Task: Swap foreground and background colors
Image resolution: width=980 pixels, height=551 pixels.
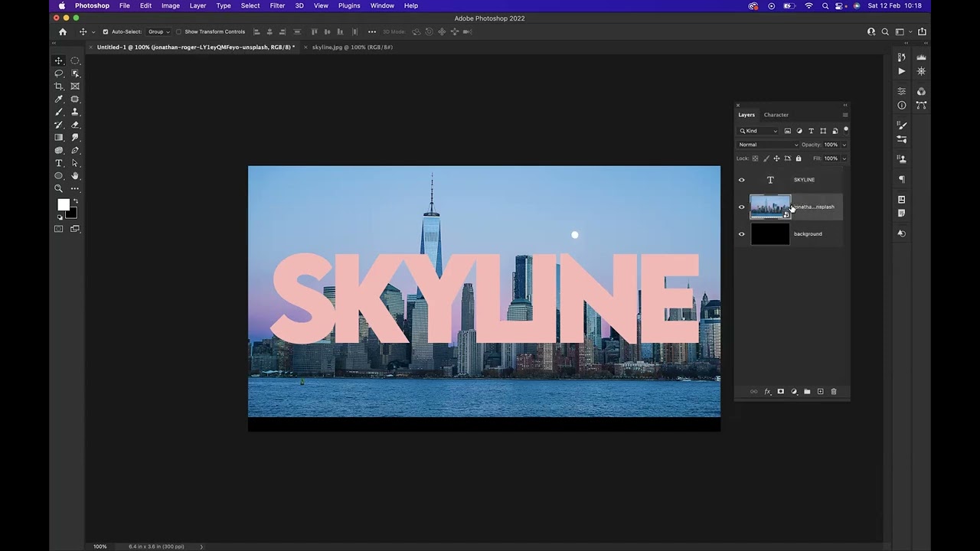Action: pyautogui.click(x=75, y=201)
